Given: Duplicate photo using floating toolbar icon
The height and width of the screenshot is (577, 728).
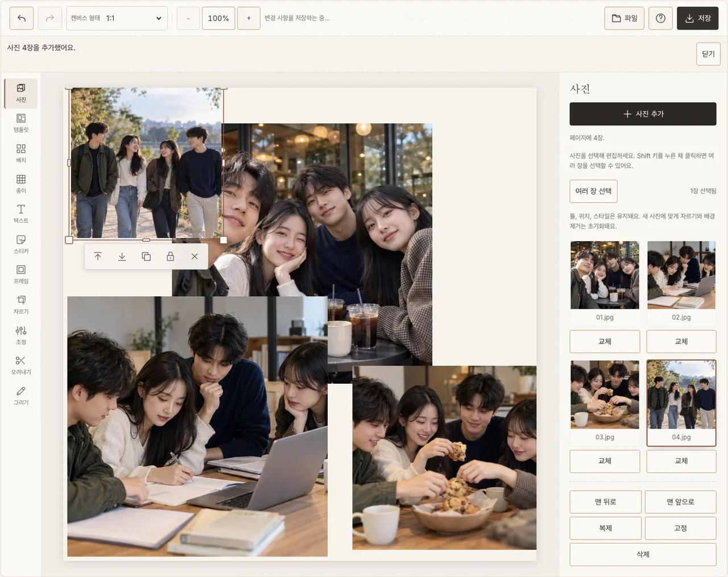Looking at the screenshot, I should click(x=146, y=256).
